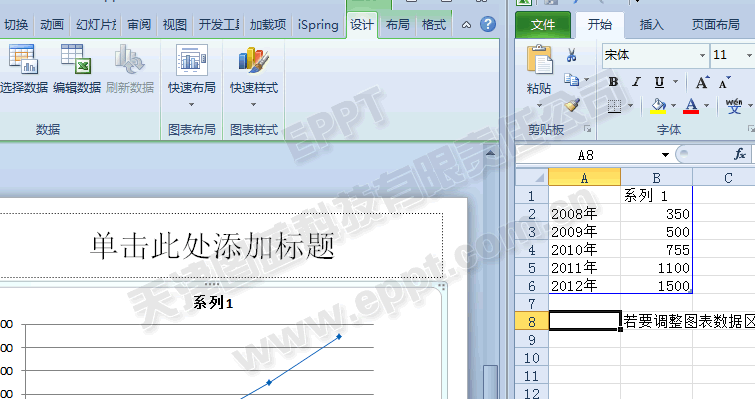Expand the Name Box dropdown arrow
Image resolution: width=755 pixels, height=399 pixels.
[x=665, y=155]
